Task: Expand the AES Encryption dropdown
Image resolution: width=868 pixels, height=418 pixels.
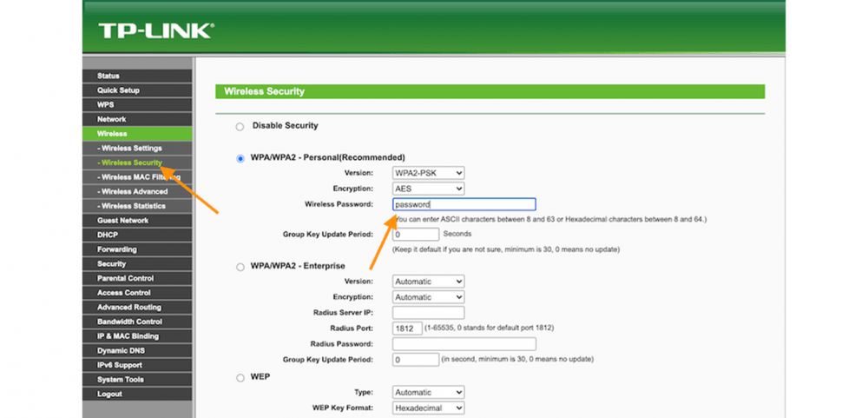Action: point(428,189)
